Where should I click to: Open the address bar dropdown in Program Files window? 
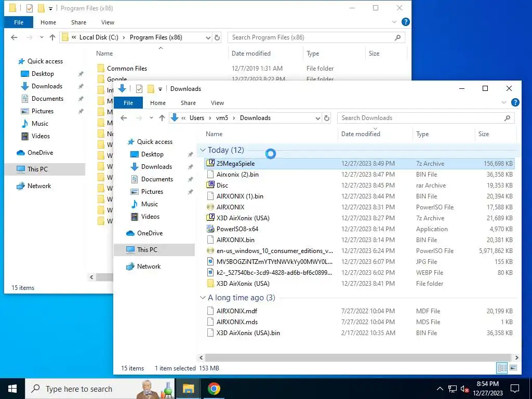(x=208, y=37)
